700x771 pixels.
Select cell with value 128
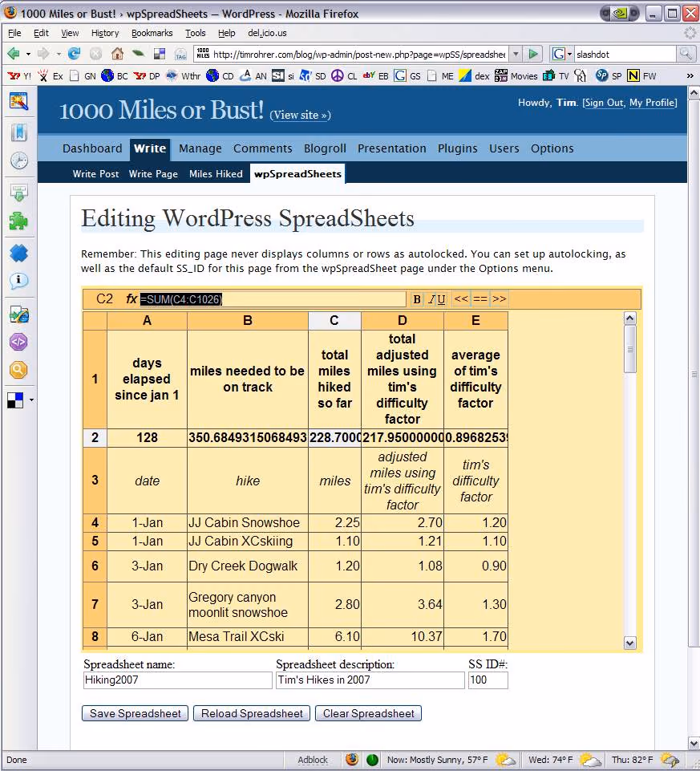click(147, 437)
